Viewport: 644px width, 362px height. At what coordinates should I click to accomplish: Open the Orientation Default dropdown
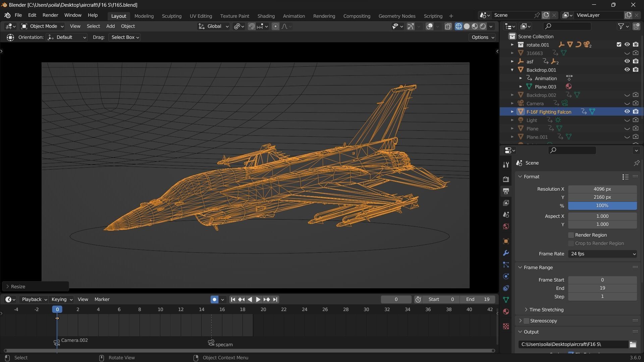66,37
